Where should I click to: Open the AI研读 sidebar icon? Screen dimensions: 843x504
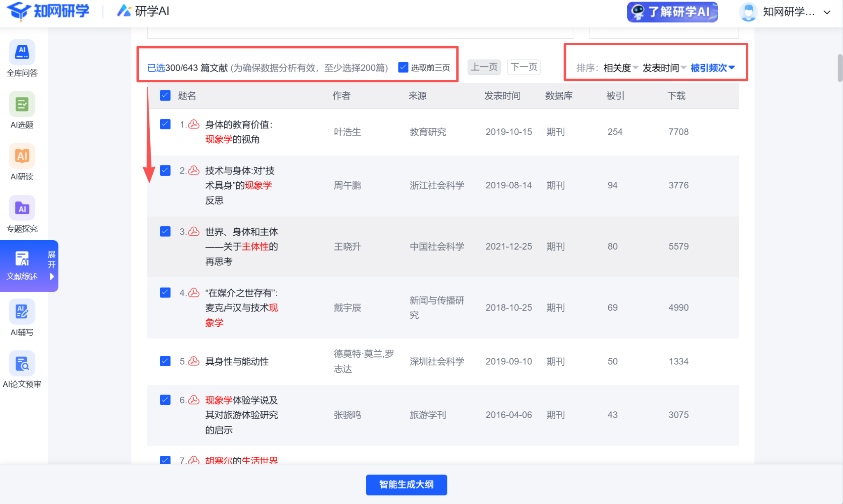[x=22, y=156]
